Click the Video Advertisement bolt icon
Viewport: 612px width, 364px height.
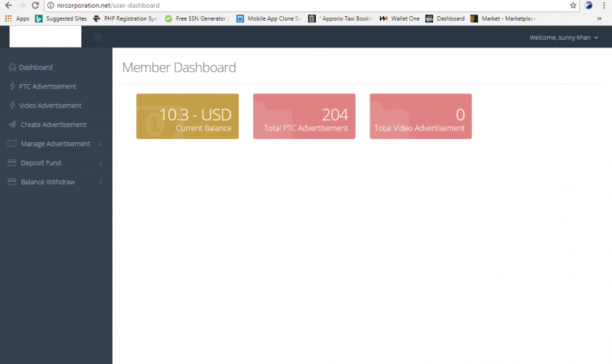[12, 106]
